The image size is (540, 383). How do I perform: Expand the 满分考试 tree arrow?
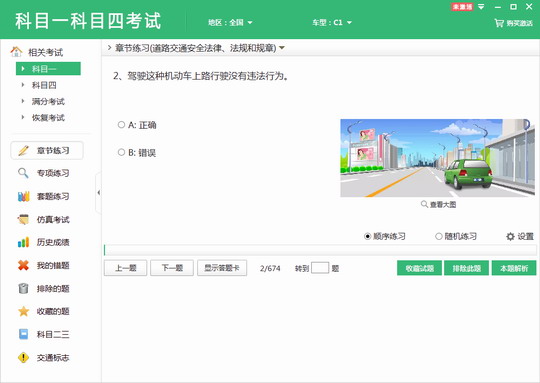pyautogui.click(x=23, y=101)
